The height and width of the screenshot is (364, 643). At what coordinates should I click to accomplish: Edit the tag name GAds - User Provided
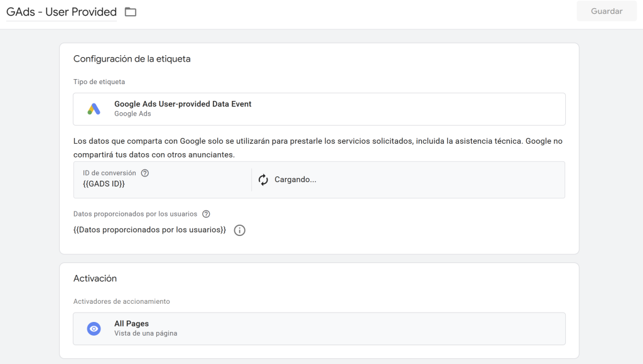point(62,12)
